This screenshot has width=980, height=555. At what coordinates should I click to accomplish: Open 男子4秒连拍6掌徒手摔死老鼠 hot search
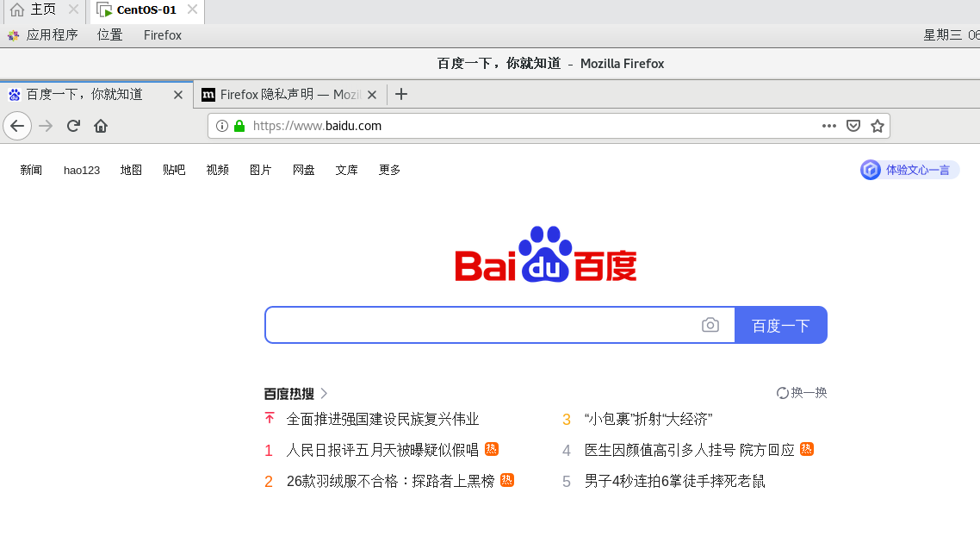pos(674,481)
